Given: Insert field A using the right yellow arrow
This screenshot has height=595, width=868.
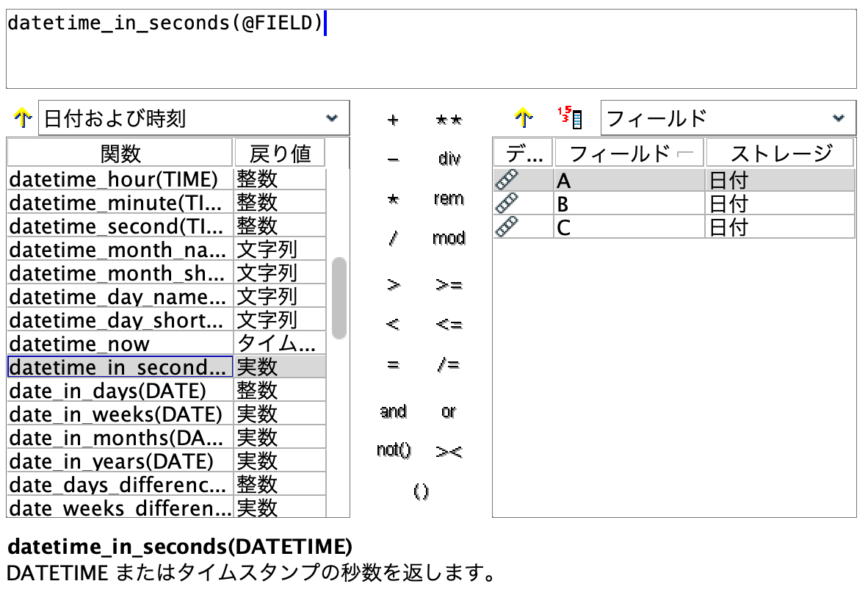Looking at the screenshot, I should pyautogui.click(x=522, y=118).
